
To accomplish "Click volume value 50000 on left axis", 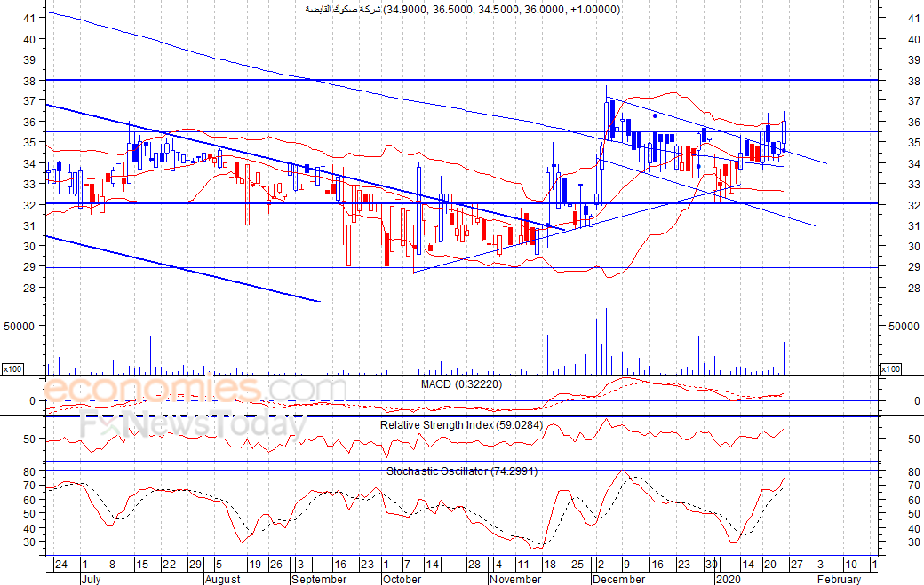I will click(20, 326).
